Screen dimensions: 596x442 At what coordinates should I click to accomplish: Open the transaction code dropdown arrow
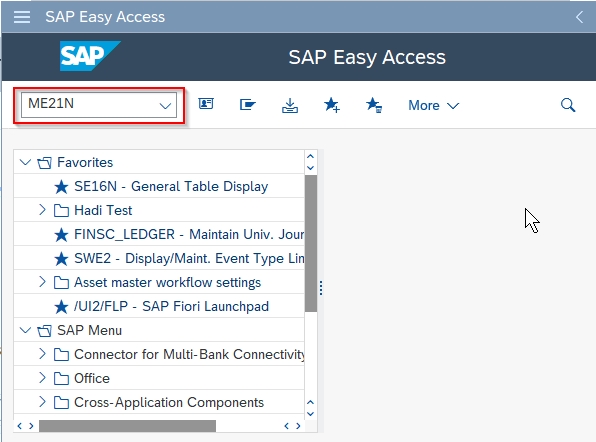[x=165, y=106]
